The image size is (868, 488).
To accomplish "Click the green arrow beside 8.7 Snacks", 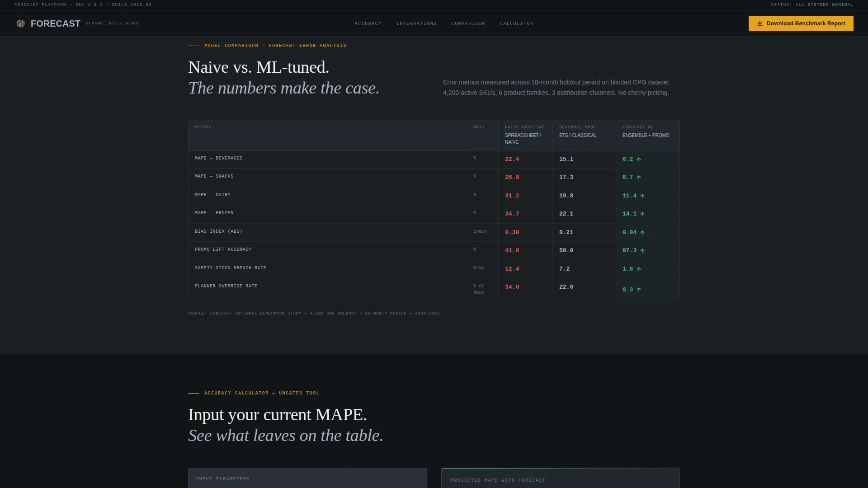I will tap(639, 178).
